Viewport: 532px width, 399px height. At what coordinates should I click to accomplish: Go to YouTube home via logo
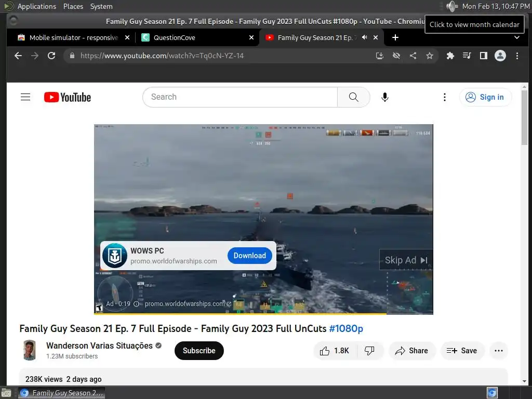[68, 97]
